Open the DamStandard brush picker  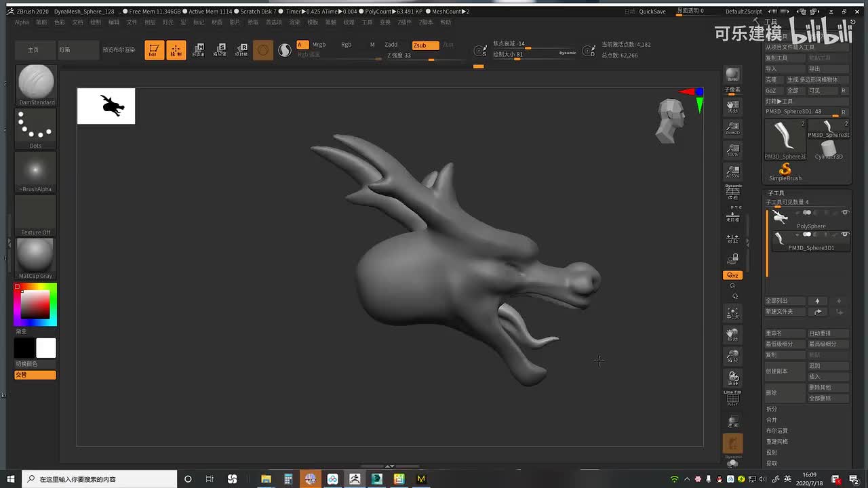pos(36,84)
